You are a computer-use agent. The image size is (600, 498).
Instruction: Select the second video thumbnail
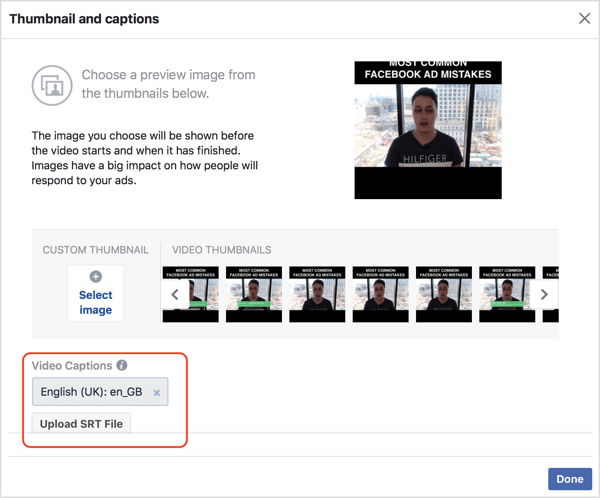coord(254,294)
